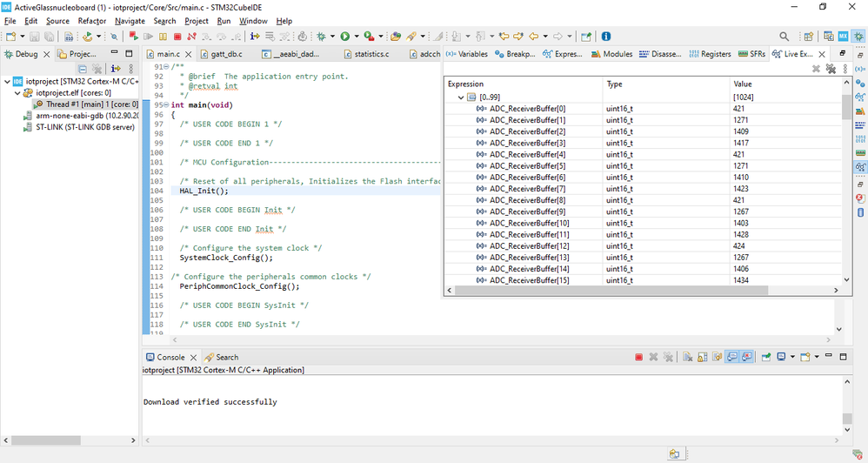Switch to the blue MX perspective
The height and width of the screenshot is (463, 868).
[x=843, y=37]
